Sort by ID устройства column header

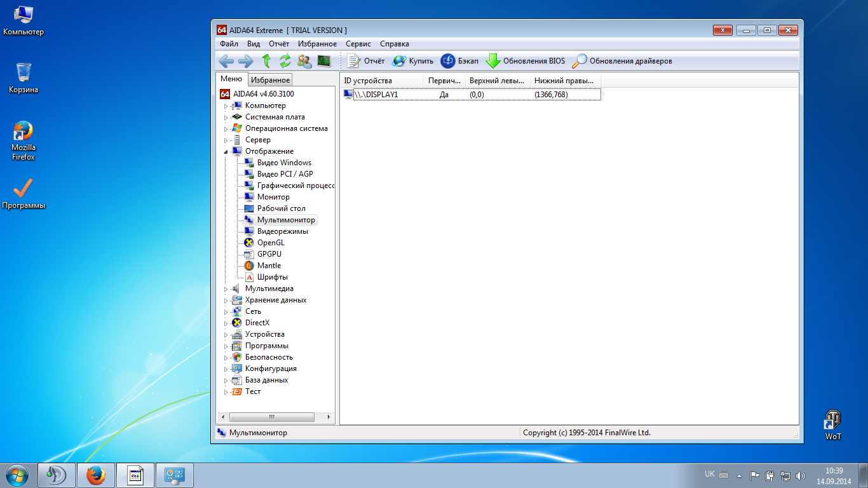click(382, 81)
